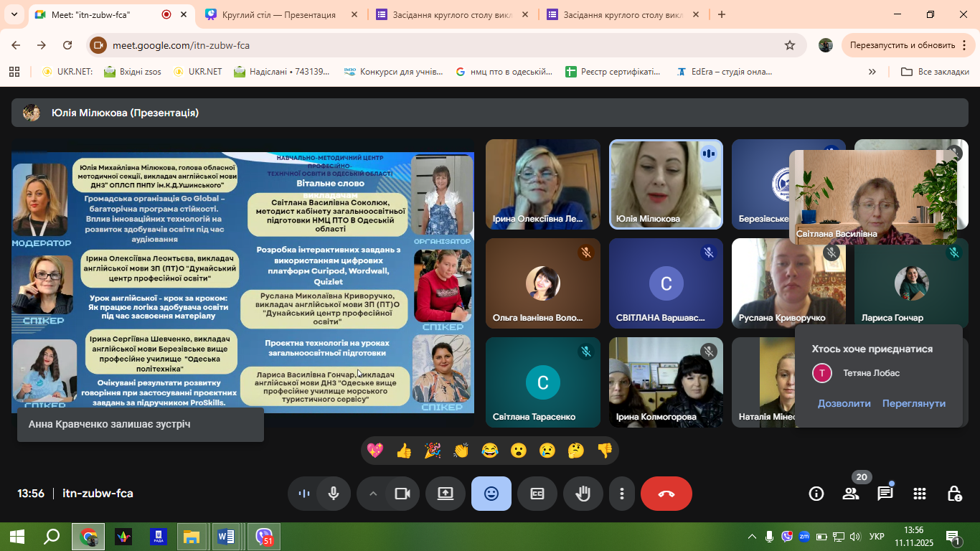The image size is (980, 551).
Task: Click Переглянути in the join request popup
Action: pos(913,403)
